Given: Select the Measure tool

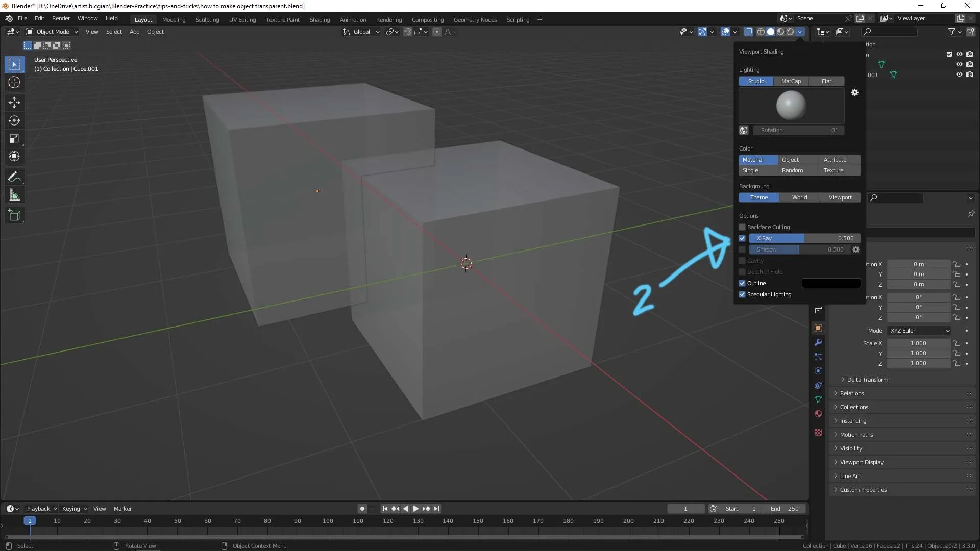Looking at the screenshot, I should coord(14,194).
